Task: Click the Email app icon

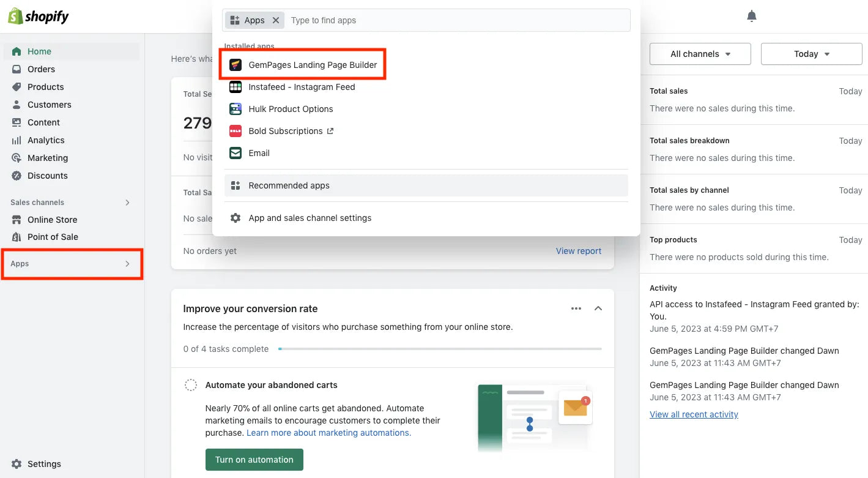Action: point(236,153)
